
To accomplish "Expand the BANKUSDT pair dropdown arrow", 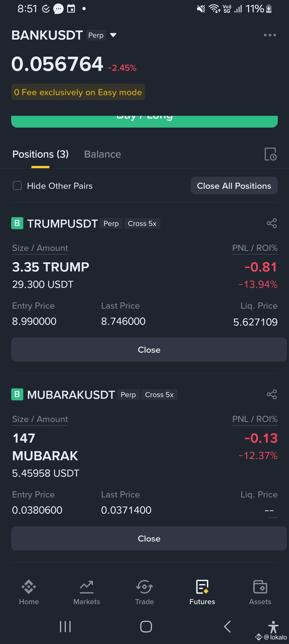I will pyautogui.click(x=113, y=35).
